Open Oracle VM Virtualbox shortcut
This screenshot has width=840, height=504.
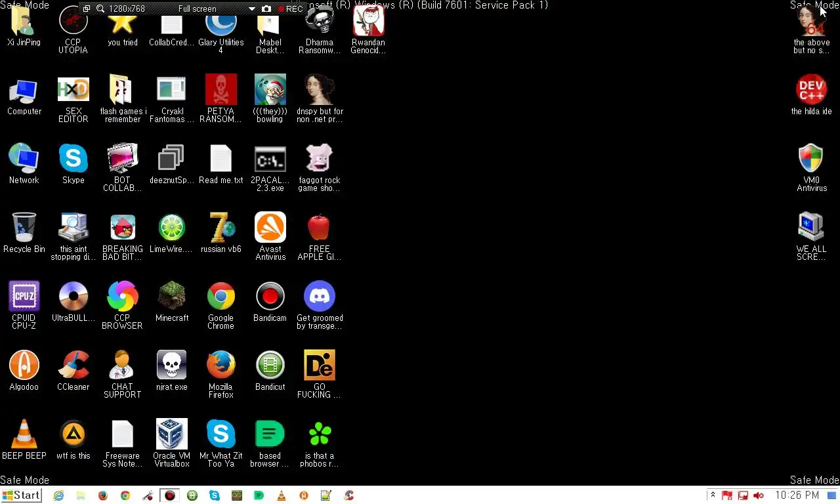[x=172, y=442]
